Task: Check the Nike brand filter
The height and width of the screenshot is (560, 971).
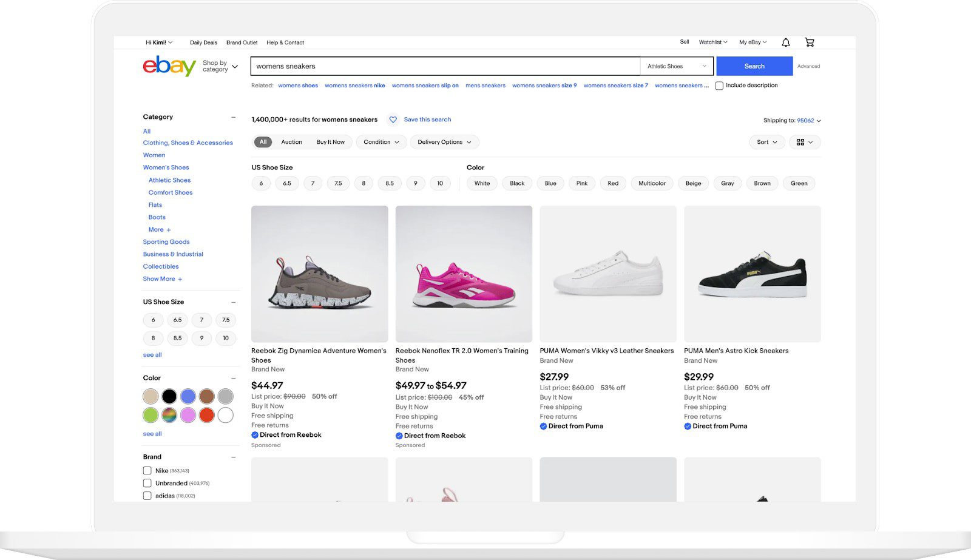Action: pyautogui.click(x=147, y=470)
